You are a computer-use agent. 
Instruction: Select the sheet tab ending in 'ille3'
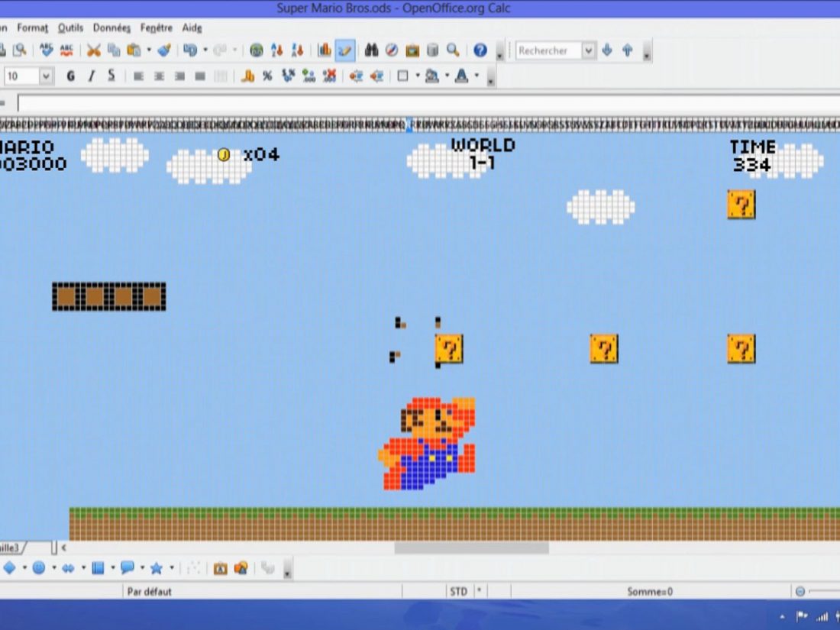pos(11,548)
